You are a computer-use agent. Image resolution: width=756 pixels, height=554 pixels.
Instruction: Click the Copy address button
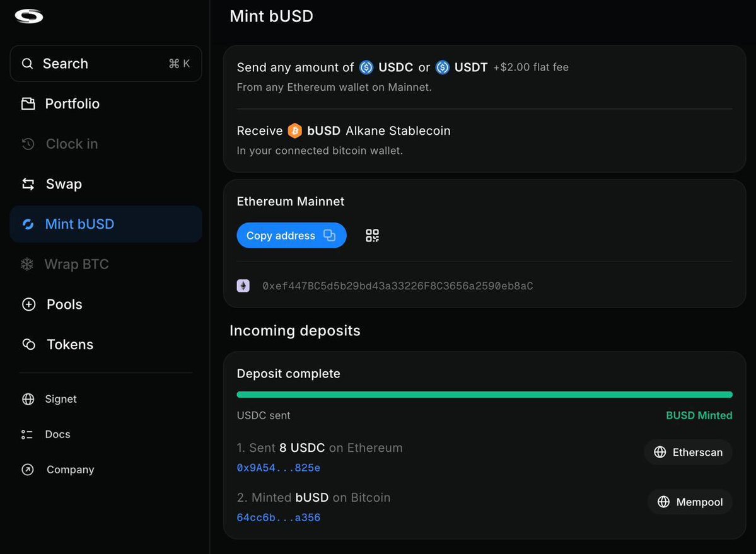click(x=292, y=235)
